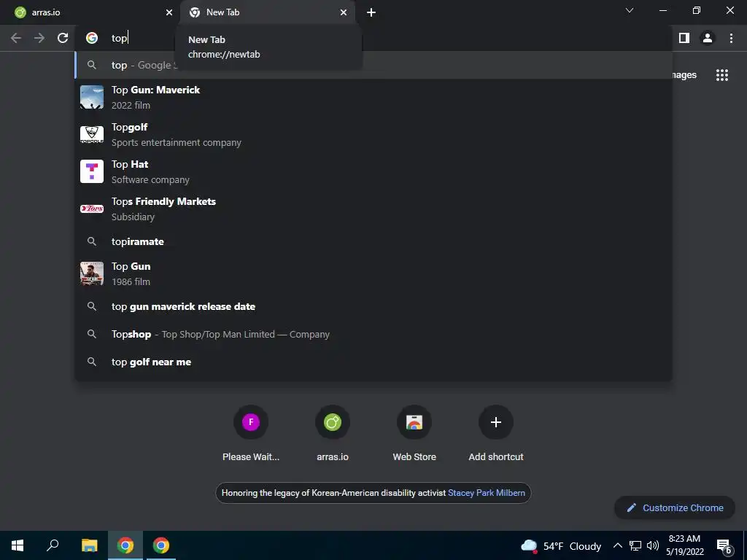Open the weather widget showing 54°F Cloudy

point(561,546)
